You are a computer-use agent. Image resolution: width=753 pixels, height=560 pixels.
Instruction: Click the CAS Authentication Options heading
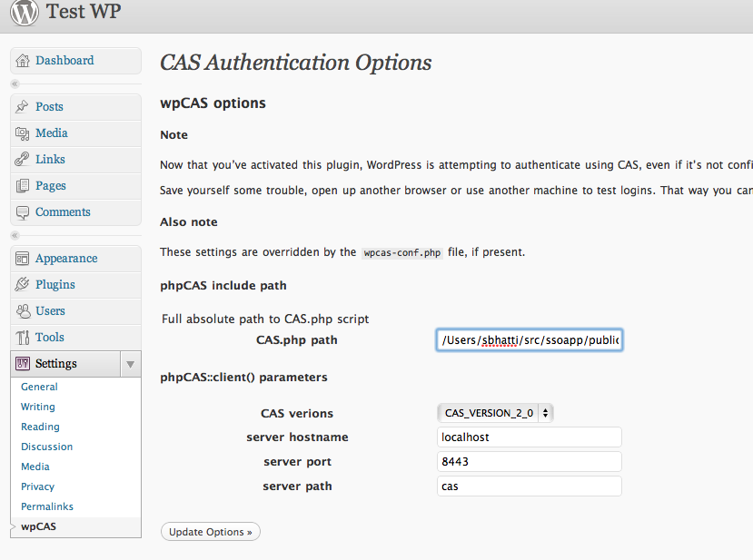[296, 63]
